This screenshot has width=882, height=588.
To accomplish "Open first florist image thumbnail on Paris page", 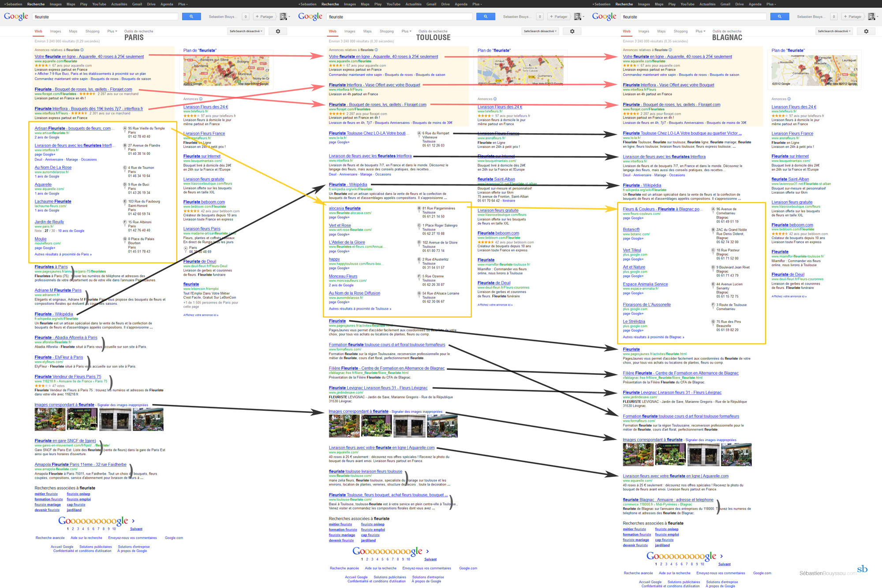I will point(50,419).
